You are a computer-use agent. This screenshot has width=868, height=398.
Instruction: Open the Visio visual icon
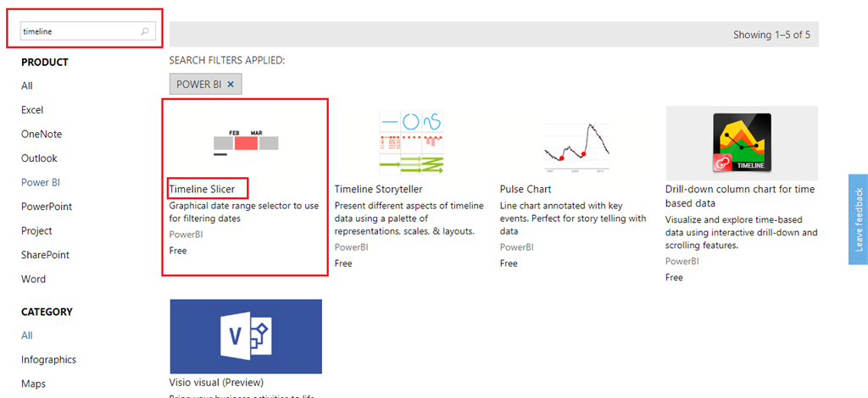tap(246, 334)
